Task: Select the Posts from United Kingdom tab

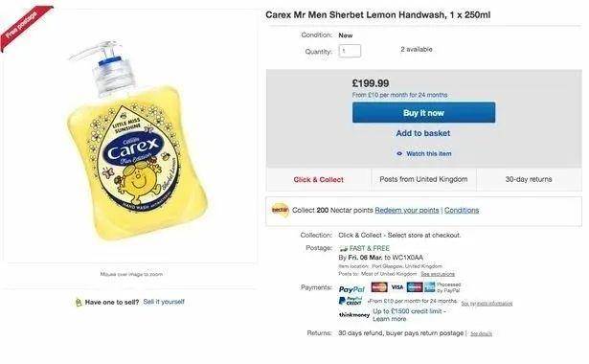Action: pyautogui.click(x=423, y=179)
